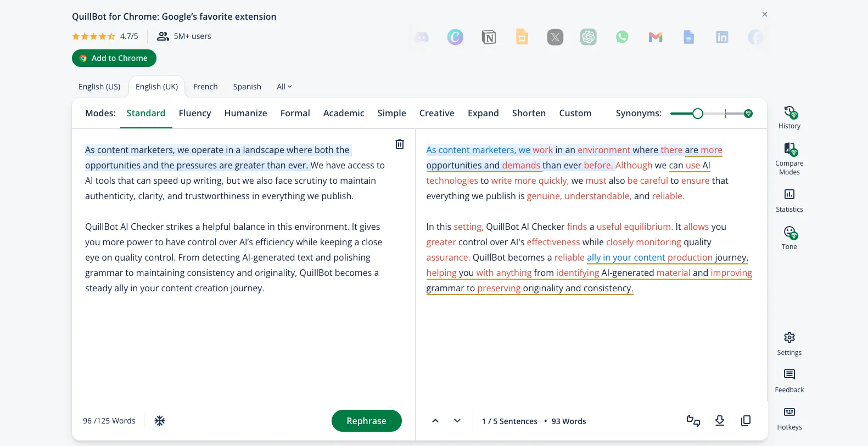Click the 4.7/5 star rating
The image size is (868, 446).
105,36
